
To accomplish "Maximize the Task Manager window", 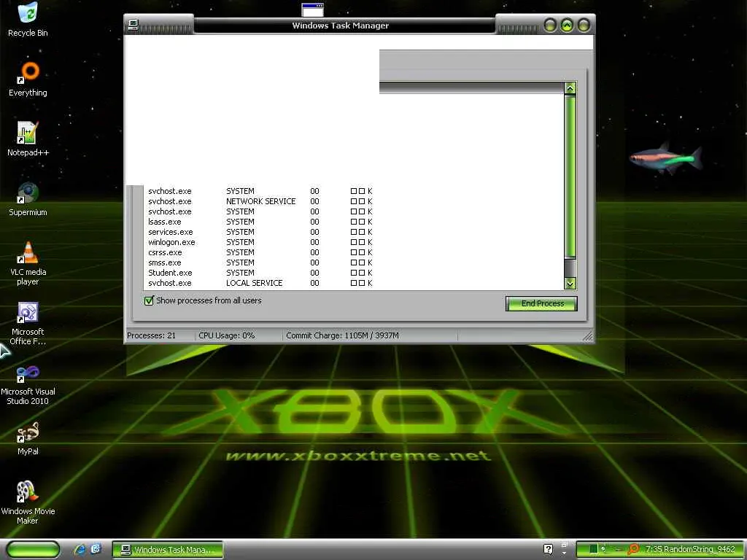I will point(567,25).
